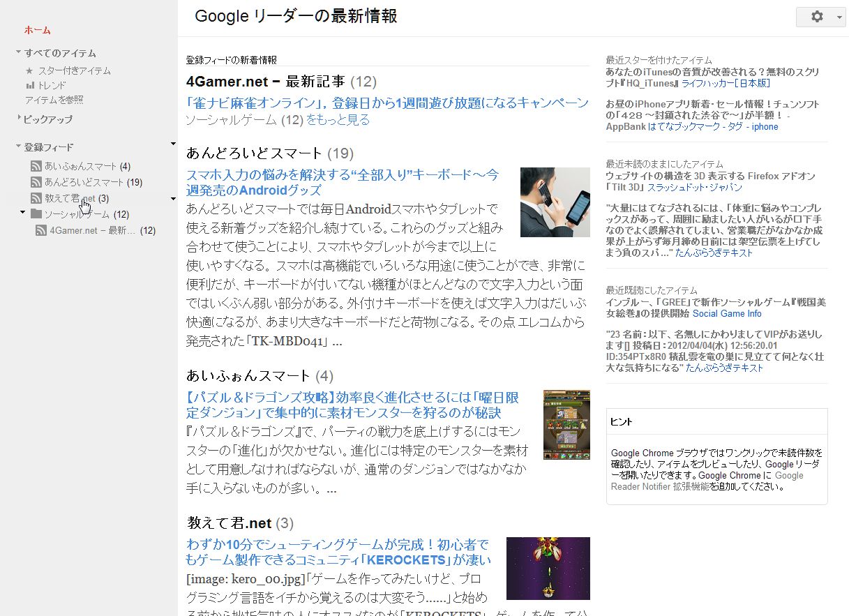This screenshot has width=849, height=616.
Task: Click RSS icon of 教えて君.net feed
Action: (x=36, y=198)
